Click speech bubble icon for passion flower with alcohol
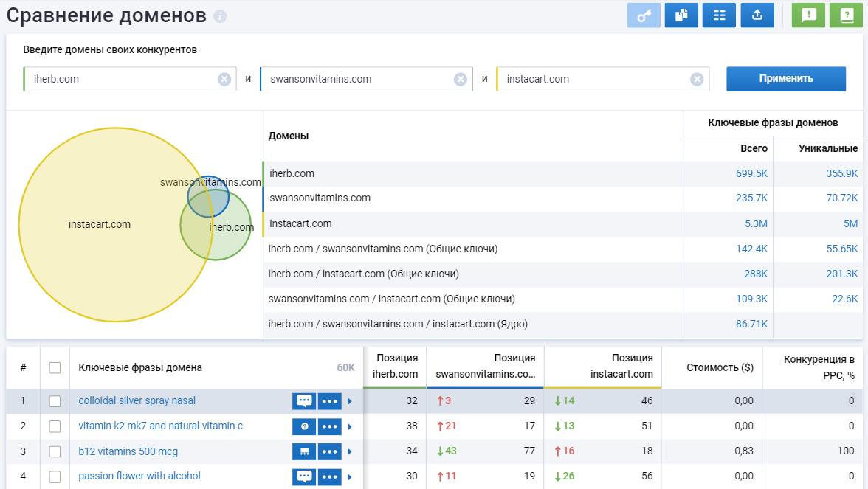 304,476
